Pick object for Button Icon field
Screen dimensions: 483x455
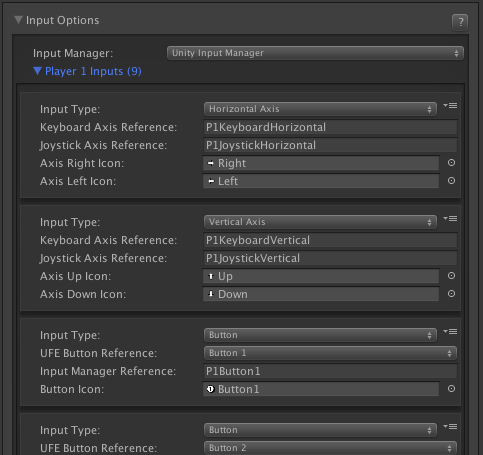[451, 389]
